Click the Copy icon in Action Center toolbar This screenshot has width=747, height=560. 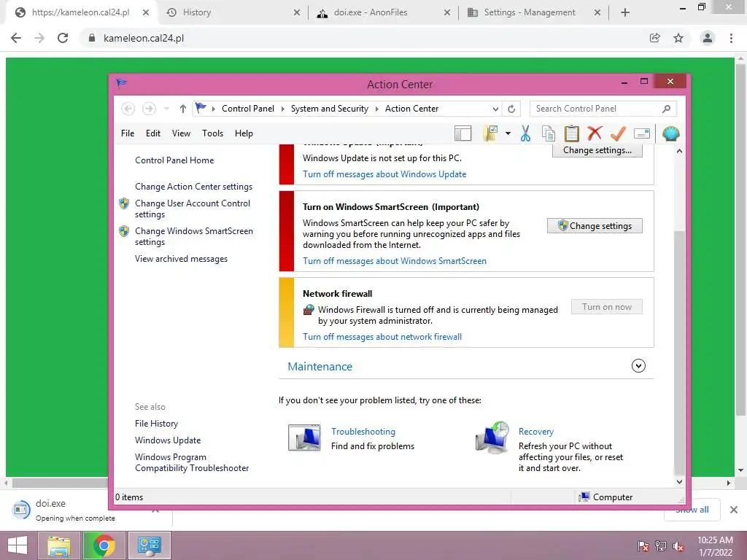click(x=549, y=134)
